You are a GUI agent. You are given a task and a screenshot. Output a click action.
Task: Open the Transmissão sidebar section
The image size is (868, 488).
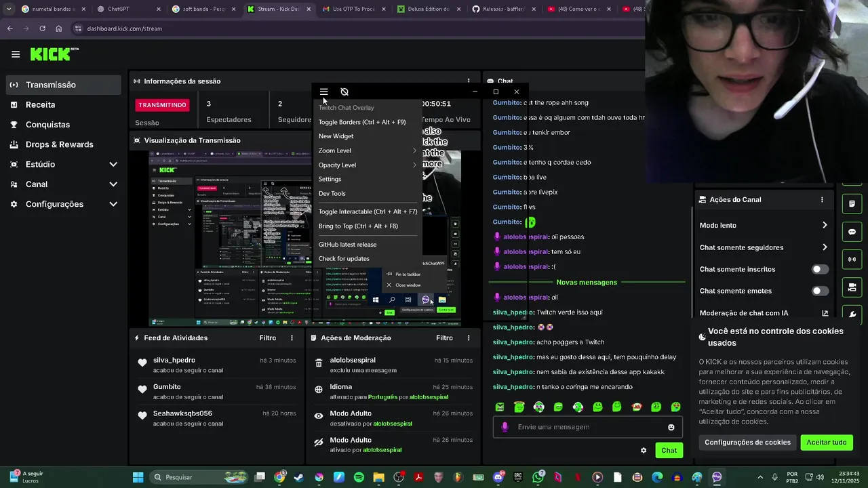(64, 85)
